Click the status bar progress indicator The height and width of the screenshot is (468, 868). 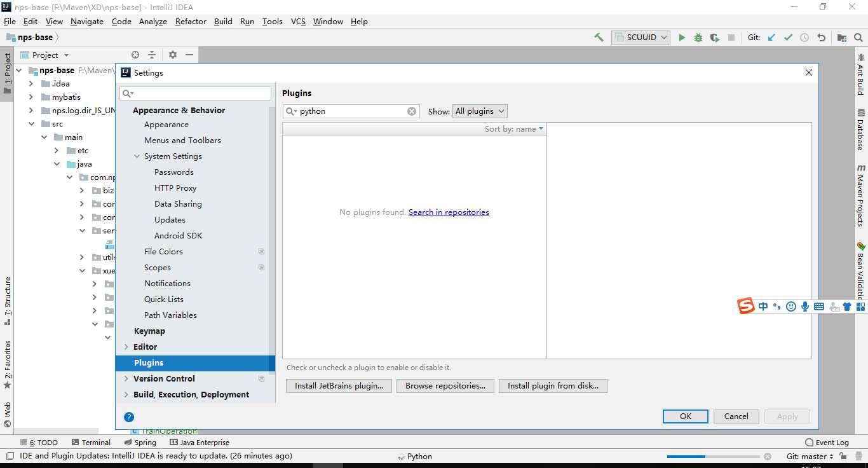click(x=712, y=457)
